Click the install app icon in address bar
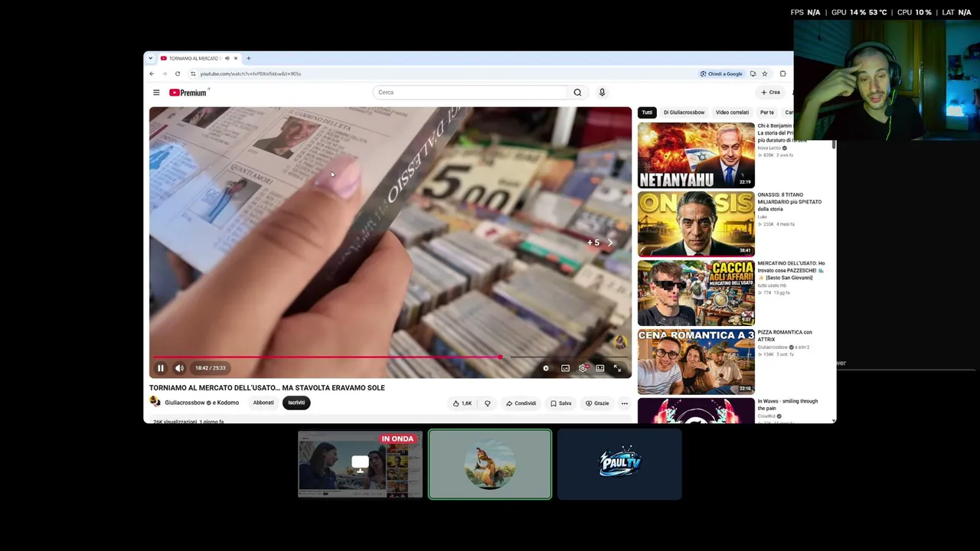 click(753, 73)
